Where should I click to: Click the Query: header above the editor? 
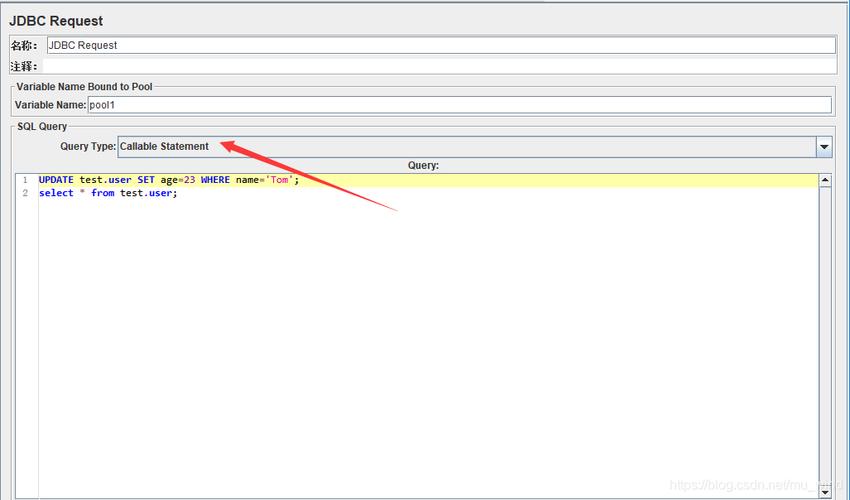tap(423, 165)
